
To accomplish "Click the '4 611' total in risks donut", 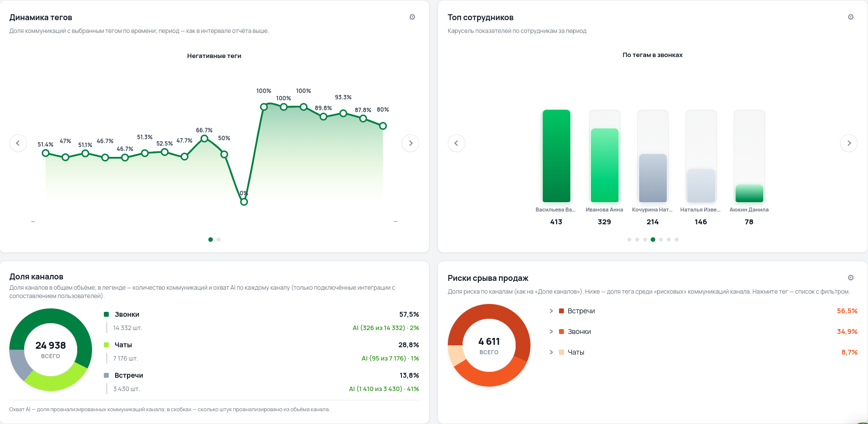I will 489,341.
